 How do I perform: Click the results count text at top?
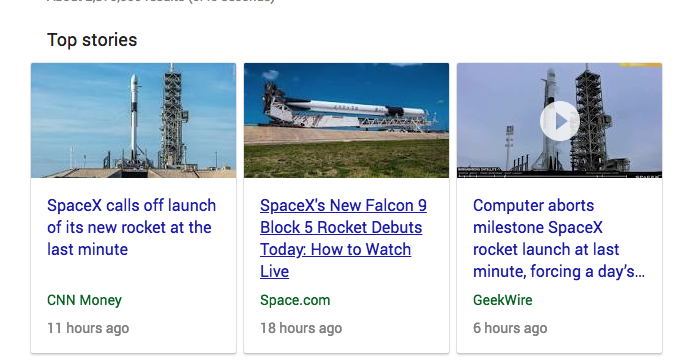point(161,1)
